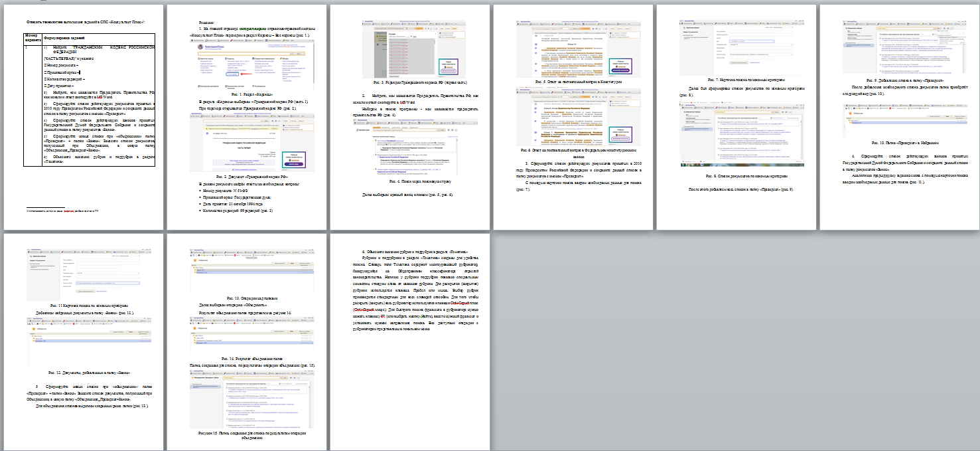Click the figure 10 Избранное folder image
This screenshot has width=980, height=451.
point(904,123)
